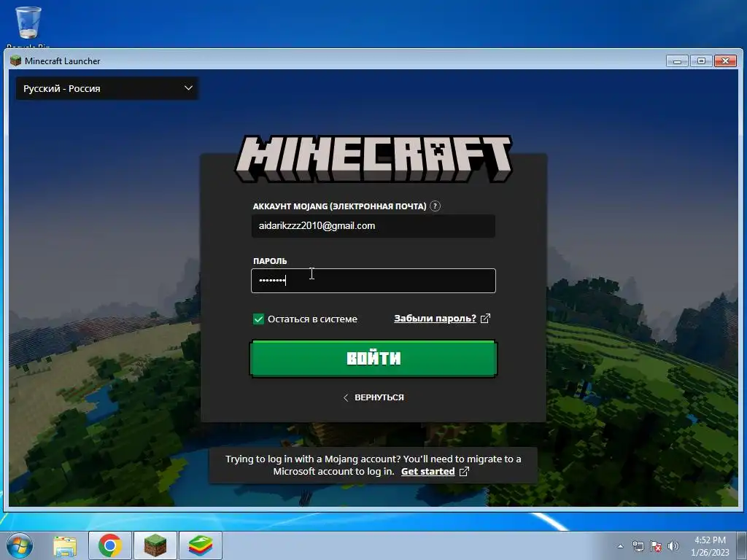This screenshot has width=747, height=560.
Task: Maximize the Minecraft Launcher window
Action: (x=701, y=61)
